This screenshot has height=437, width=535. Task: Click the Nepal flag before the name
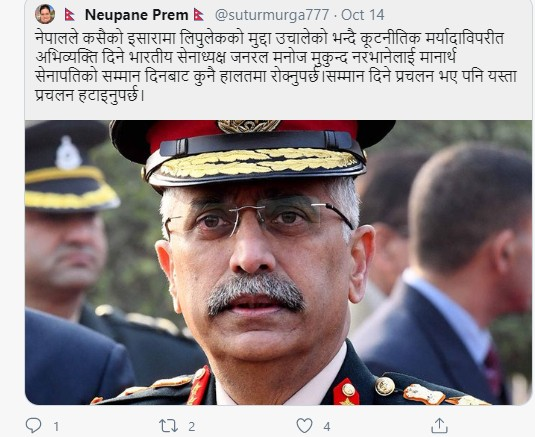(70, 15)
